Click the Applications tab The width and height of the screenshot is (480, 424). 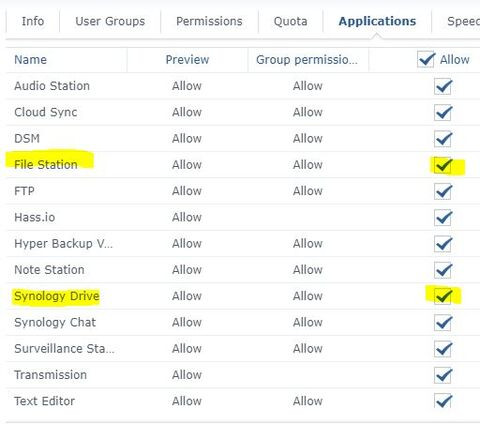point(377,21)
